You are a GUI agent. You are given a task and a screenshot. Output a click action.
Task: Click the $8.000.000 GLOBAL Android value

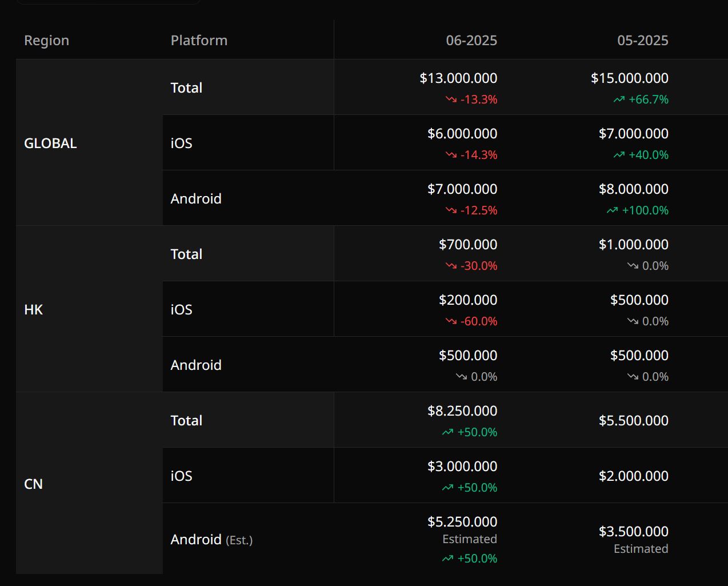pos(634,189)
